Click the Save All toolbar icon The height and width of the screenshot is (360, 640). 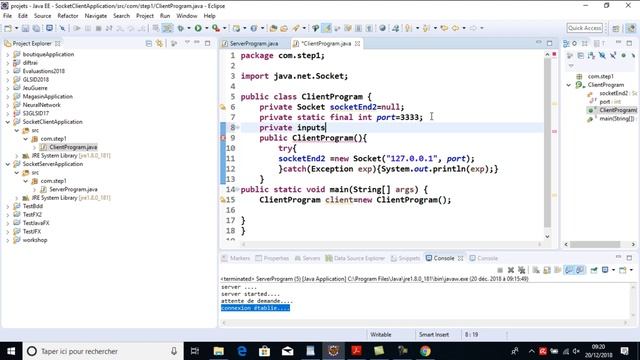[36, 28]
